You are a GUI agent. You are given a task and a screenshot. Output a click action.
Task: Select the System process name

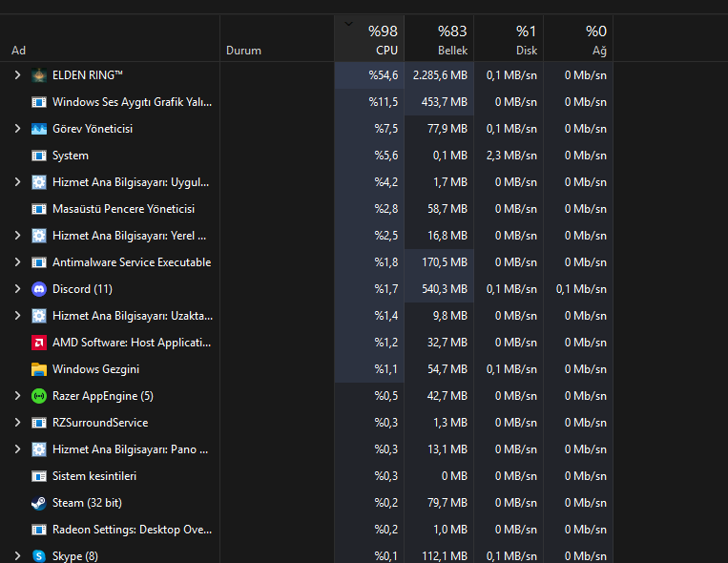click(70, 156)
